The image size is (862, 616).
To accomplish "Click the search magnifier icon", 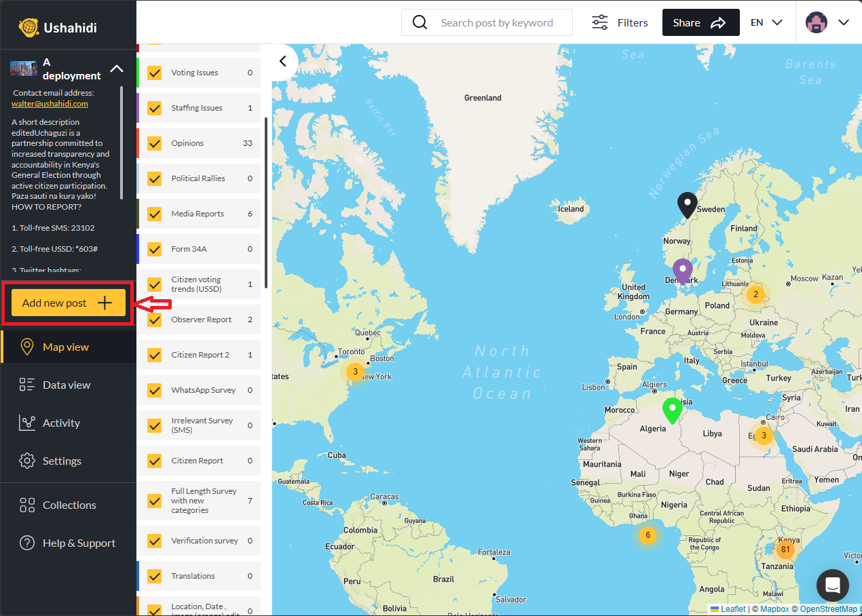I will (419, 22).
